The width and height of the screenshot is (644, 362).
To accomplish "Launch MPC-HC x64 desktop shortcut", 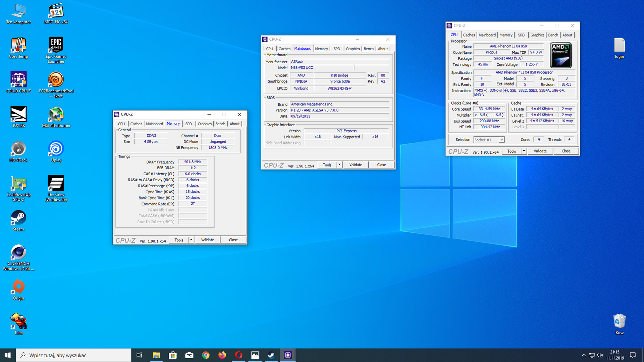I will (x=56, y=14).
